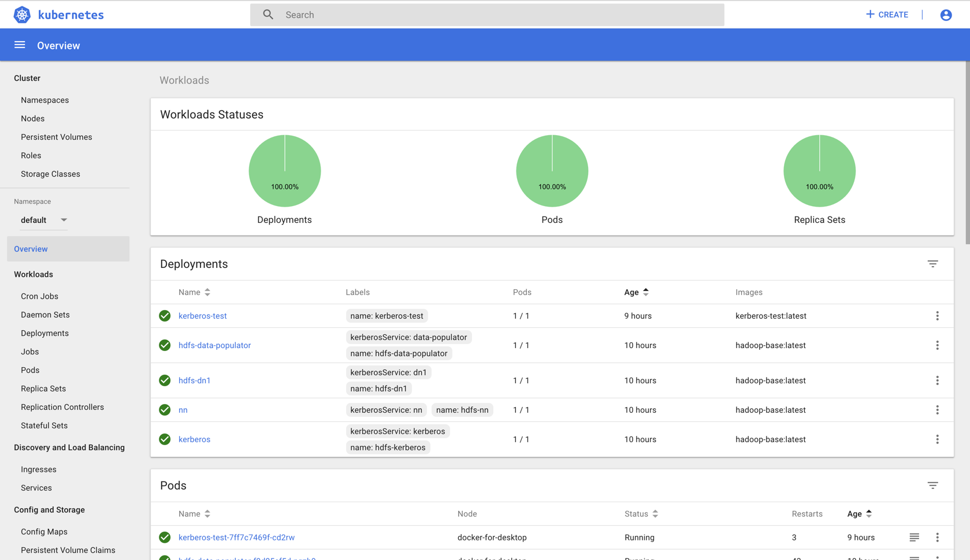Click the Kubernetes logo icon
This screenshot has width=970, height=560.
(22, 14)
